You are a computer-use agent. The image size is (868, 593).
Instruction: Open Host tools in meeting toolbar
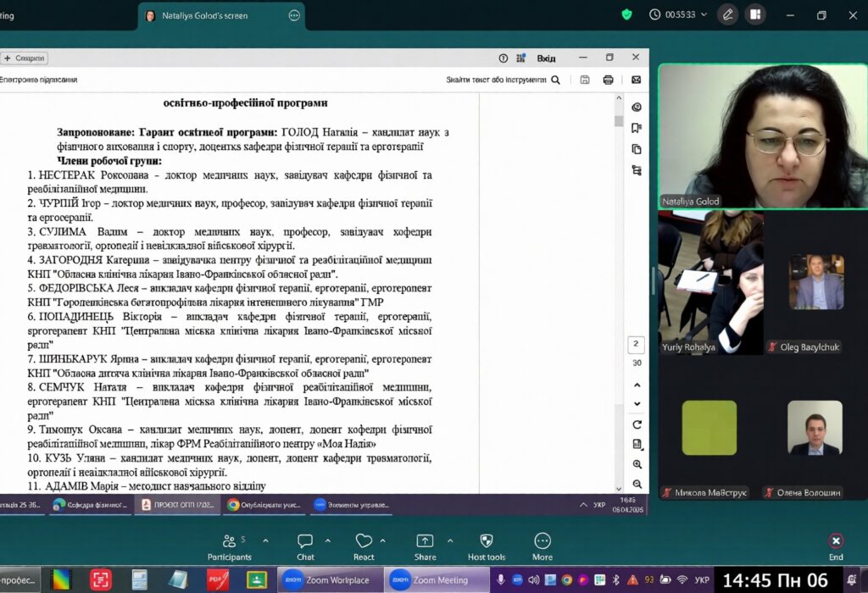487,546
